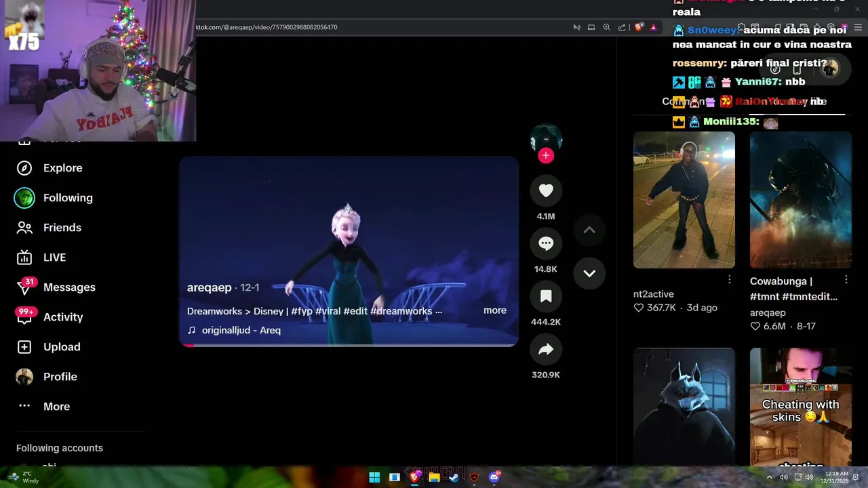Click 'Following accounts' heading
The height and width of the screenshot is (488, 868).
pyautogui.click(x=60, y=448)
